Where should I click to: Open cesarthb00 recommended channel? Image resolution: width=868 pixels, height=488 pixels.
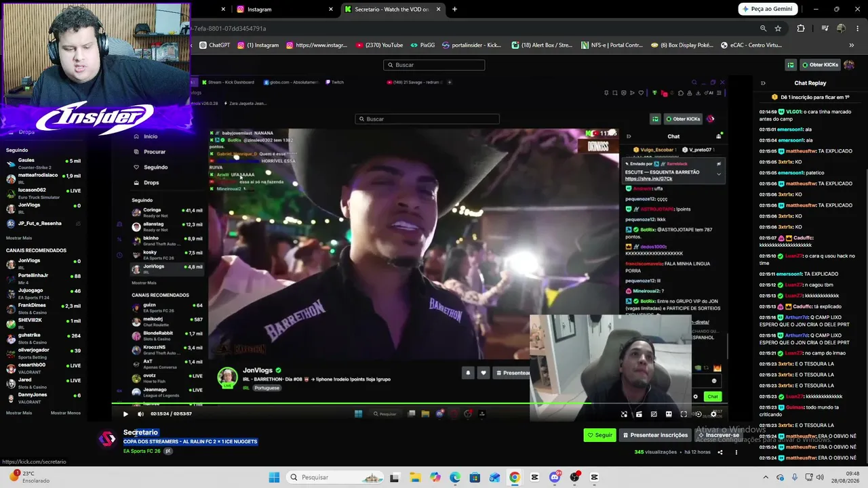(x=43, y=367)
